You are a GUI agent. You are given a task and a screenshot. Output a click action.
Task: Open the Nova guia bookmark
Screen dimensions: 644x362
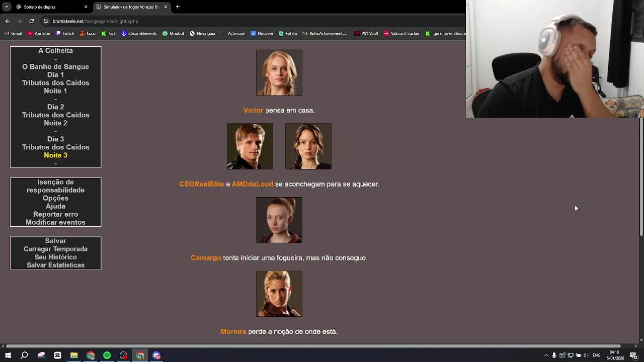pos(202,34)
